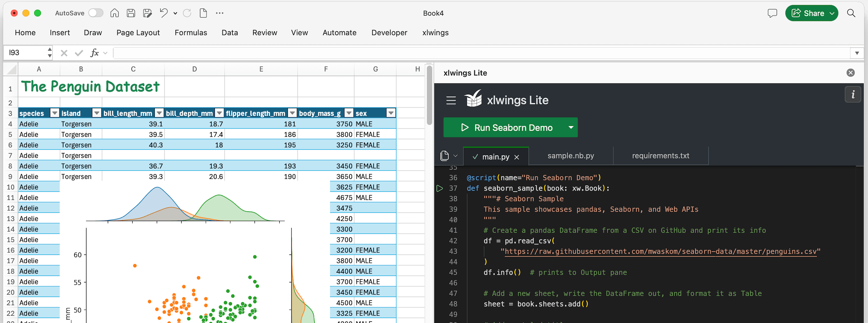Image resolution: width=868 pixels, height=323 pixels.
Task: Open the flipper_length_mm filter dropdown
Action: tap(292, 113)
